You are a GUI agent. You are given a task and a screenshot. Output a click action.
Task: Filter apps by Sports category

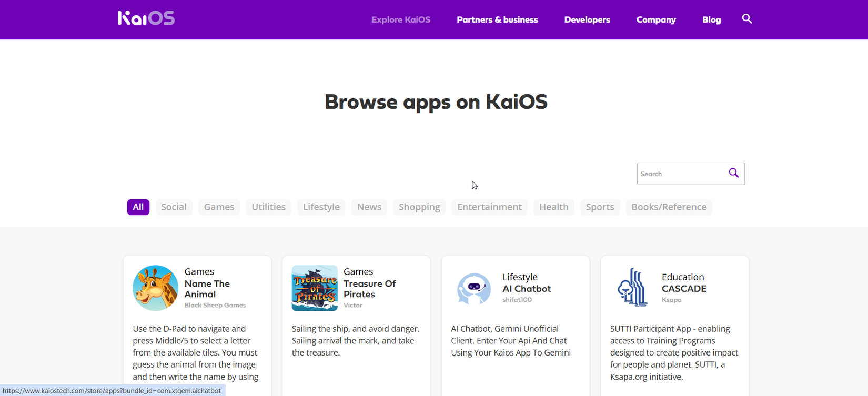pos(600,207)
